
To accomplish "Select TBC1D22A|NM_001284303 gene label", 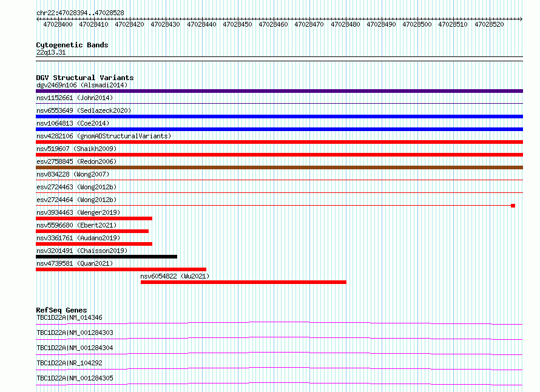I will (x=75, y=333).
